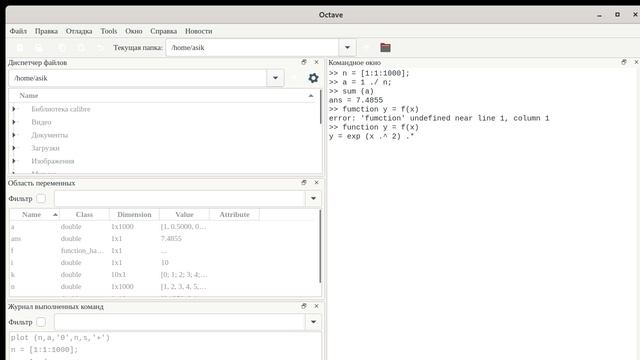Maximize the Octave window

pyautogui.click(x=618, y=14)
